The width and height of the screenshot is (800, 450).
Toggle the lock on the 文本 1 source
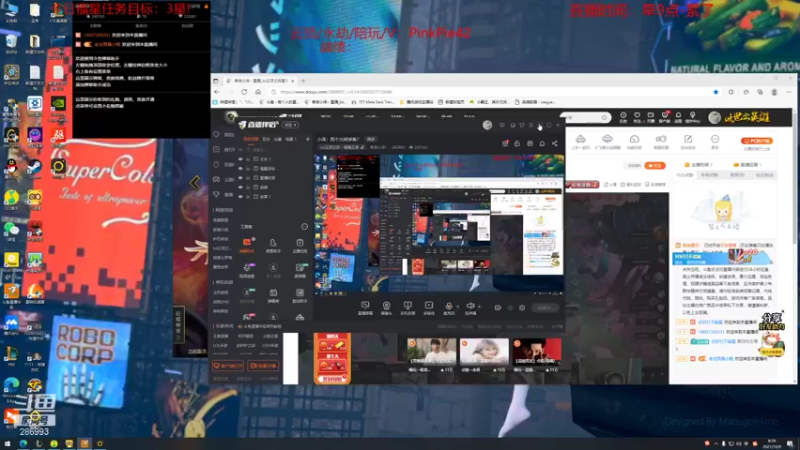(x=248, y=159)
